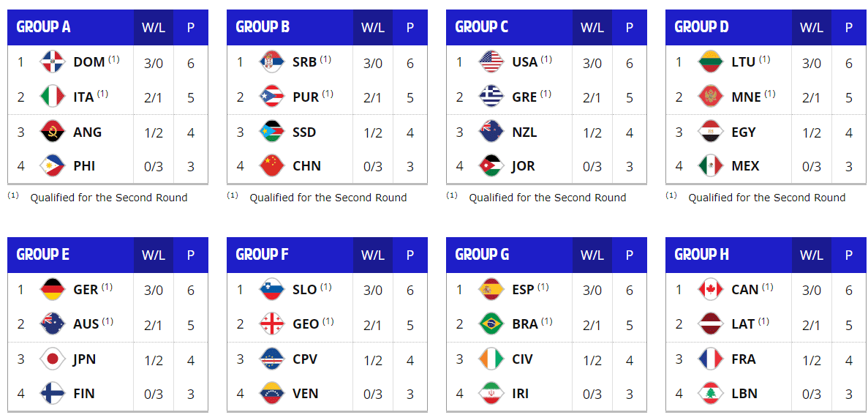Open the GEO team link
The width and height of the screenshot is (868, 415).
pos(306,324)
